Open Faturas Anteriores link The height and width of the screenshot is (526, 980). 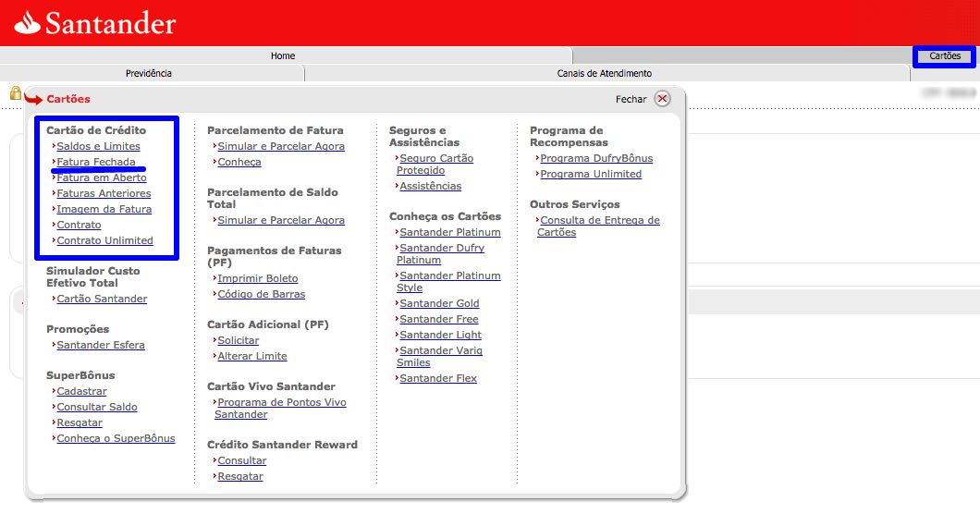(104, 193)
